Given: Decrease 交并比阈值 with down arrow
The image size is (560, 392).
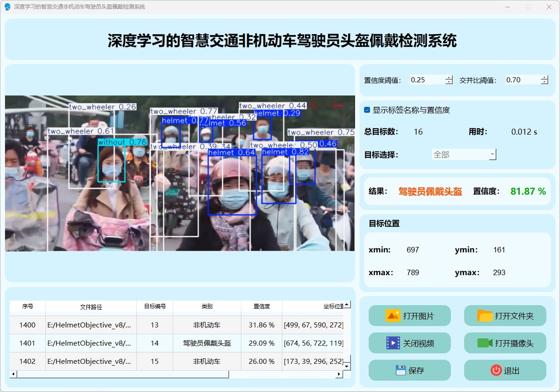Looking at the screenshot, I should (545, 82).
